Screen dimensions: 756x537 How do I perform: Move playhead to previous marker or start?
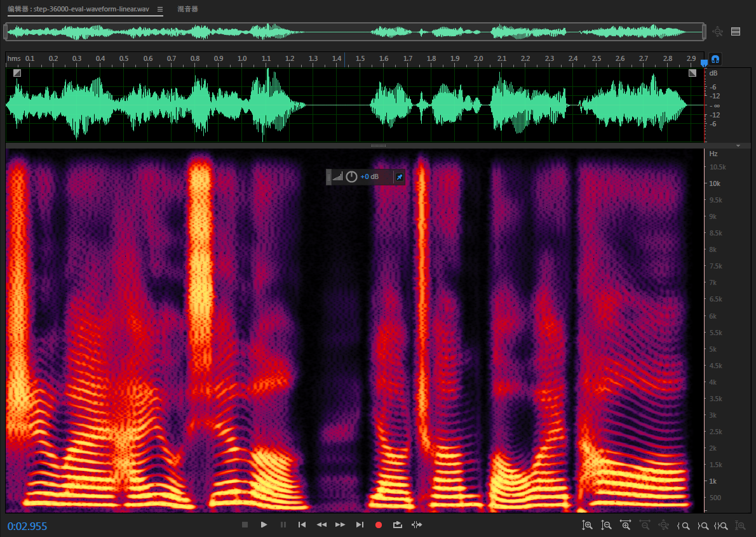[302, 524]
